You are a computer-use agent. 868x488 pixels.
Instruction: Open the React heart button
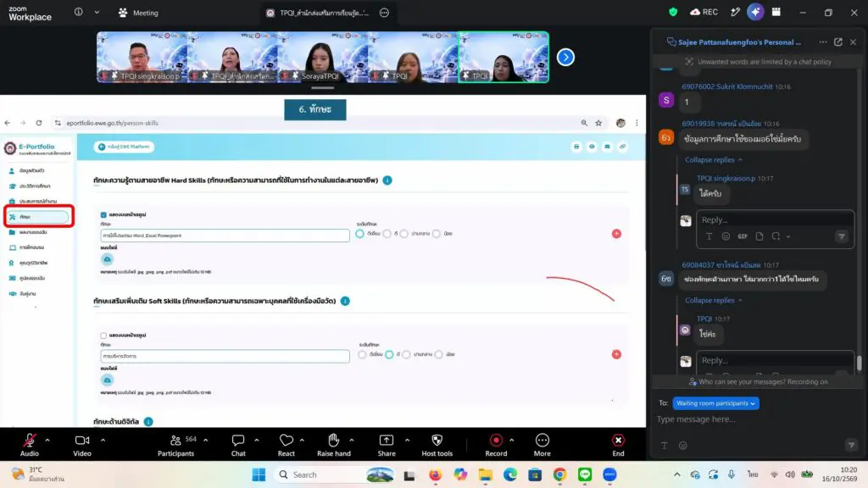[287, 445]
